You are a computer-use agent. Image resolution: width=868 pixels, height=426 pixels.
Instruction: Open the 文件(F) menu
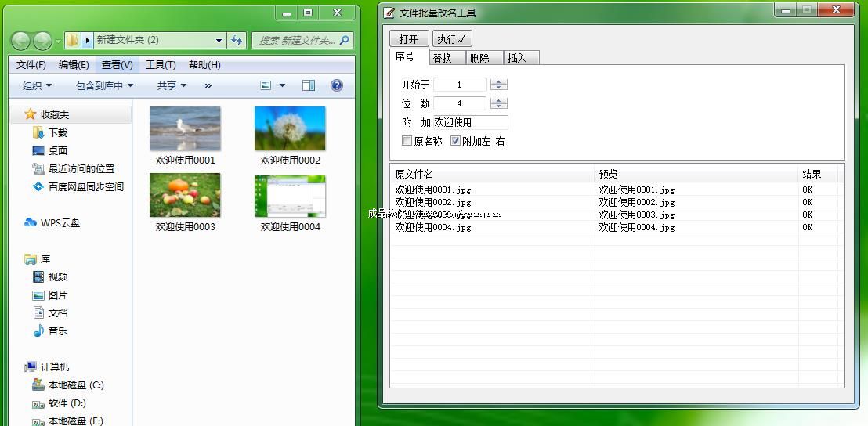31,65
